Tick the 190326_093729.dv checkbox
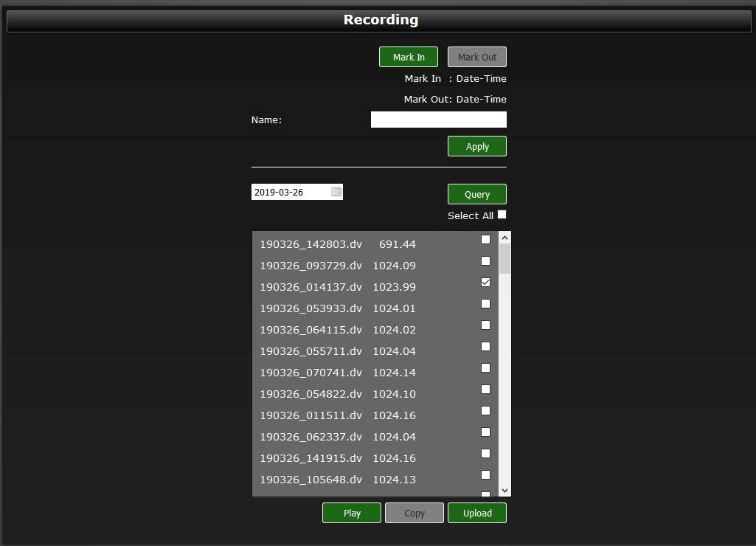Viewport: 756px width, 546px height. pyautogui.click(x=485, y=260)
